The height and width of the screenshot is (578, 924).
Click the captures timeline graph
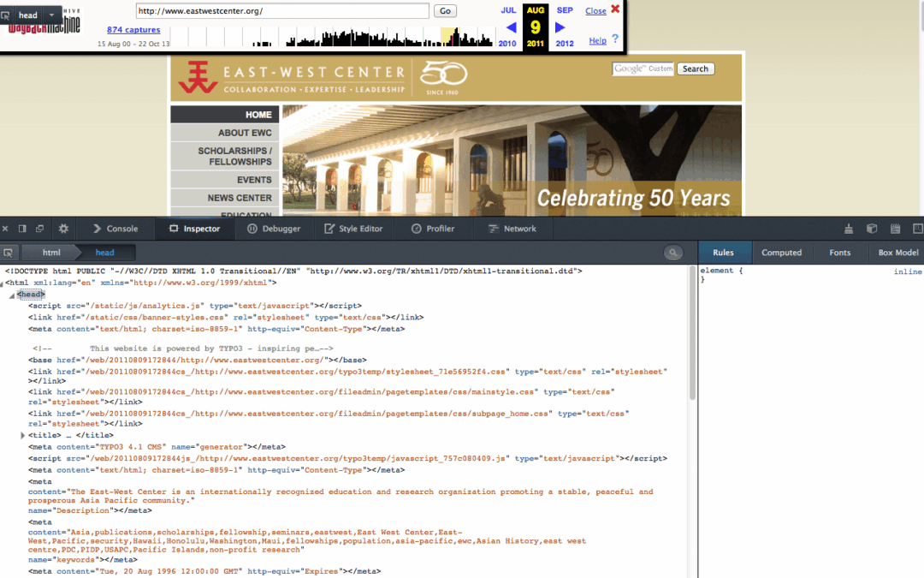point(331,37)
